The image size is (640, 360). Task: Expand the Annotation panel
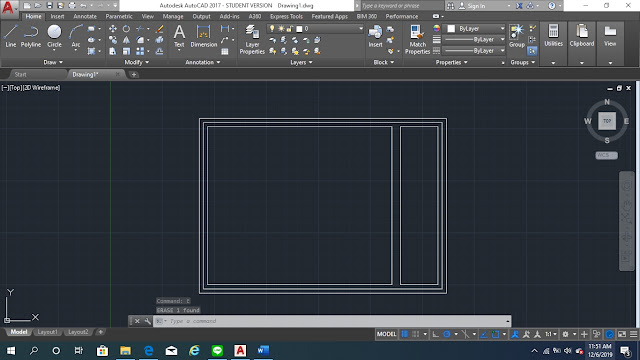click(x=203, y=62)
